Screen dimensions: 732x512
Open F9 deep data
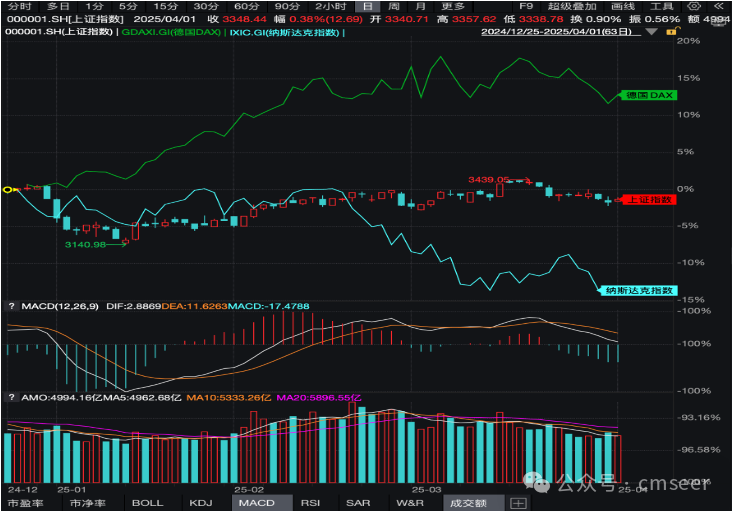(526, 6)
